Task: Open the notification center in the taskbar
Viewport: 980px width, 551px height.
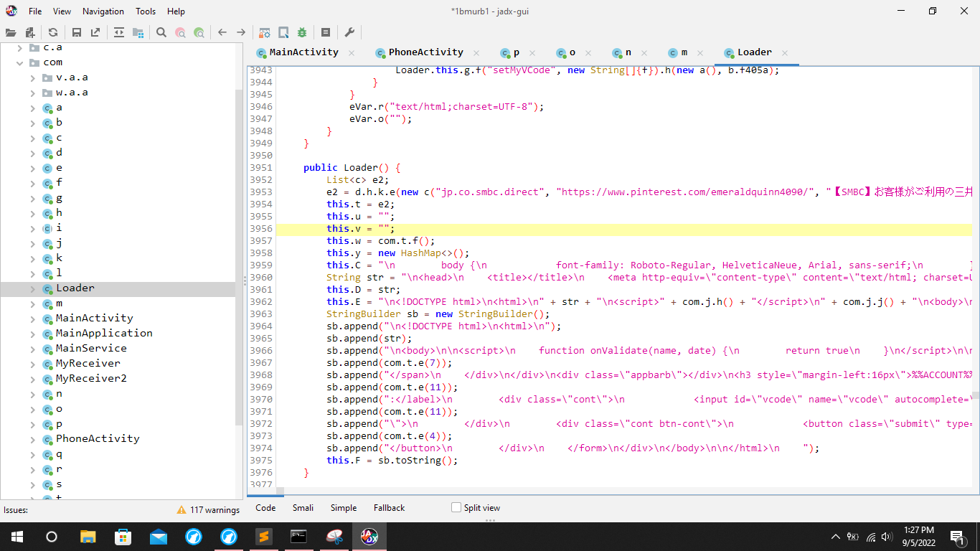Action: pyautogui.click(x=957, y=536)
